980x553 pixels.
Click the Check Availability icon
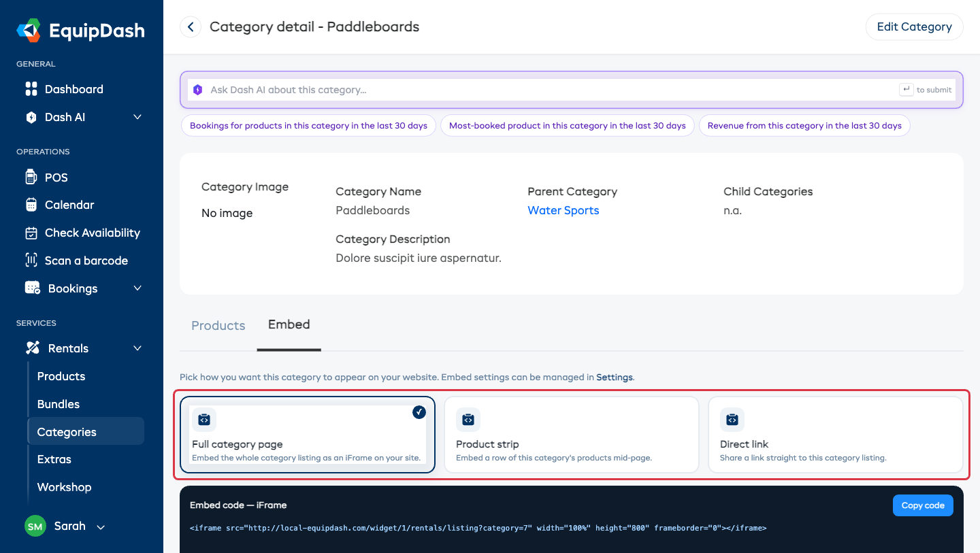pos(31,233)
